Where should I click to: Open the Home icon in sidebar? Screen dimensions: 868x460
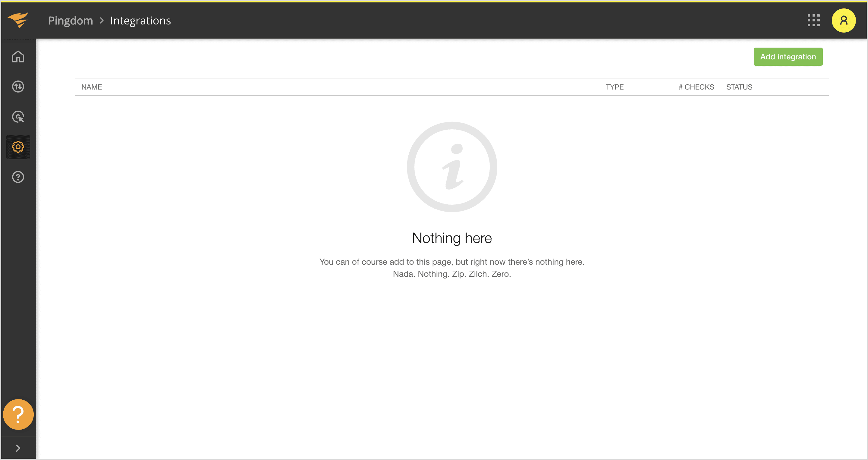tap(18, 57)
